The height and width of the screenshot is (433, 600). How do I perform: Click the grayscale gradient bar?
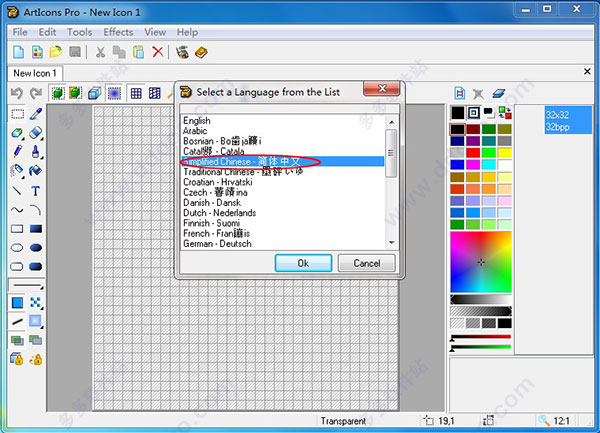[481, 299]
